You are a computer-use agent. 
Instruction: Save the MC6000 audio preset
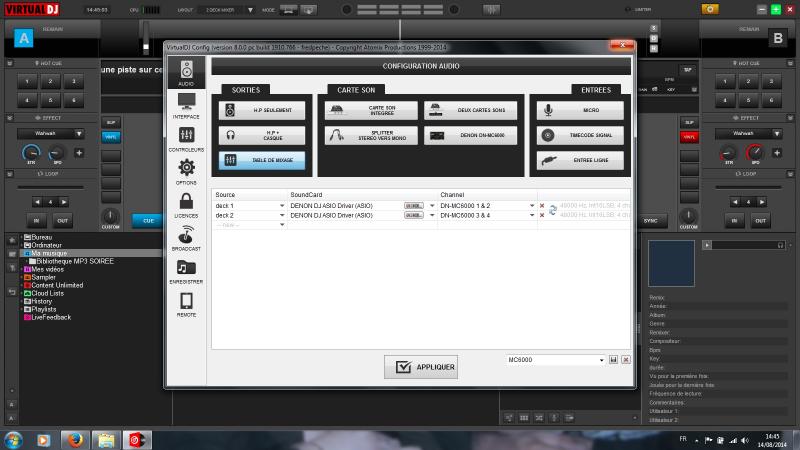coord(614,360)
